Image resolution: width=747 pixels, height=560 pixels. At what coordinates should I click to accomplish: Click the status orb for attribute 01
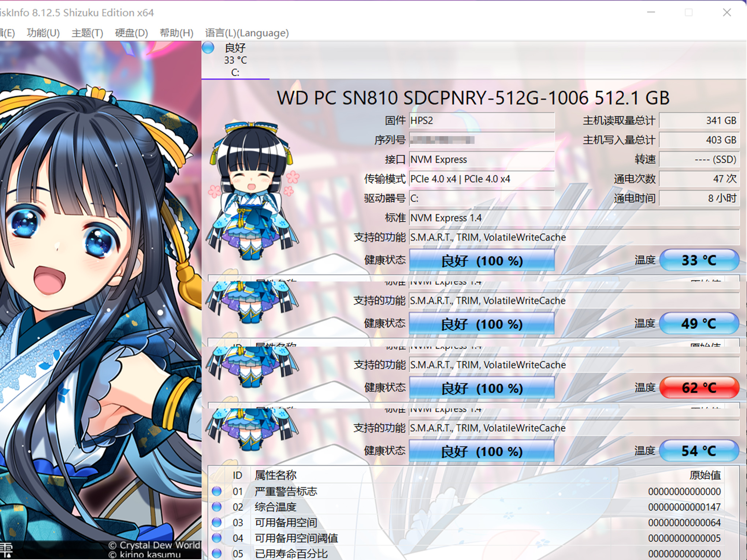click(x=217, y=491)
